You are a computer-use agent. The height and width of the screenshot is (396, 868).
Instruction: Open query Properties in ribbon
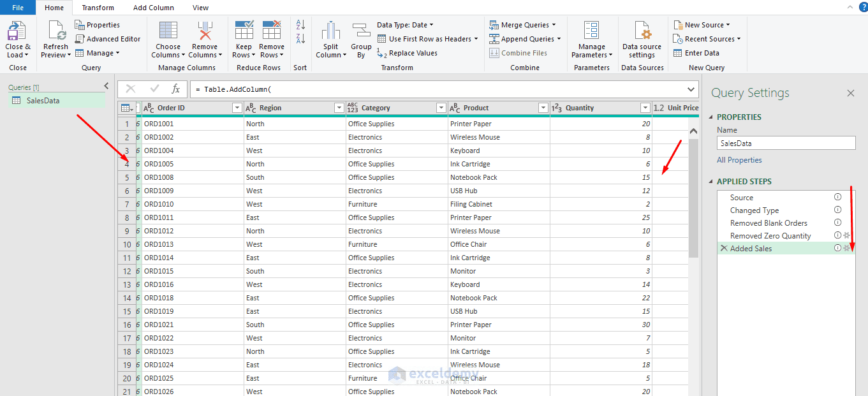[97, 25]
